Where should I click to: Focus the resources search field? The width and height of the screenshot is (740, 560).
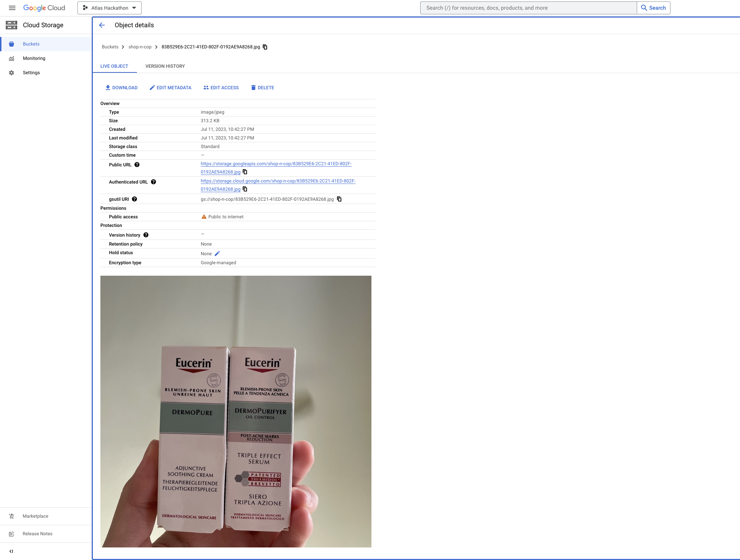click(x=528, y=8)
